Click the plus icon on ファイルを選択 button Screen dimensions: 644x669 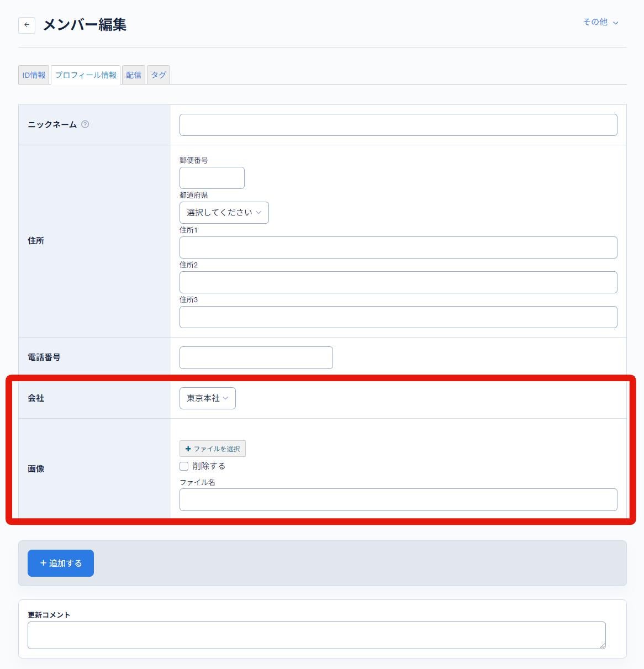(x=188, y=449)
